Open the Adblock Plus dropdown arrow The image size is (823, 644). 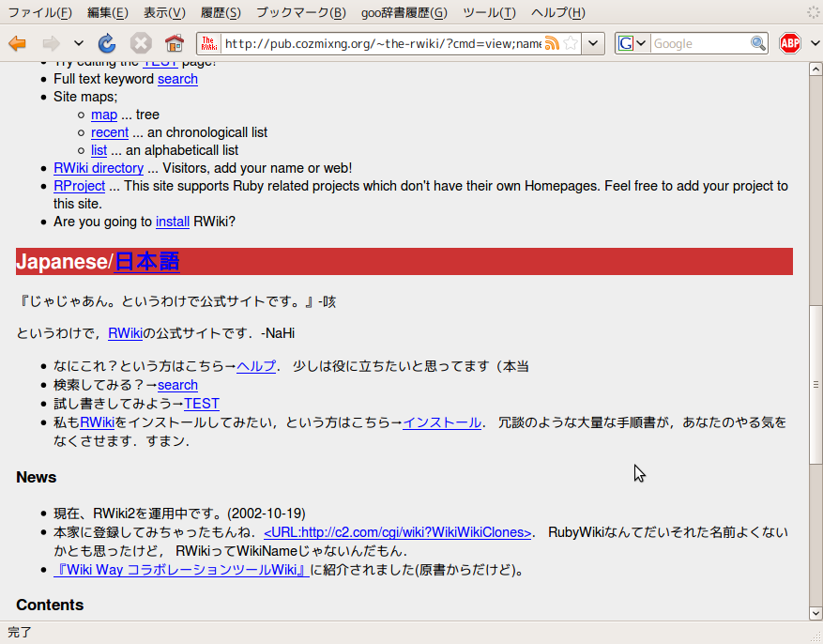pos(815,43)
